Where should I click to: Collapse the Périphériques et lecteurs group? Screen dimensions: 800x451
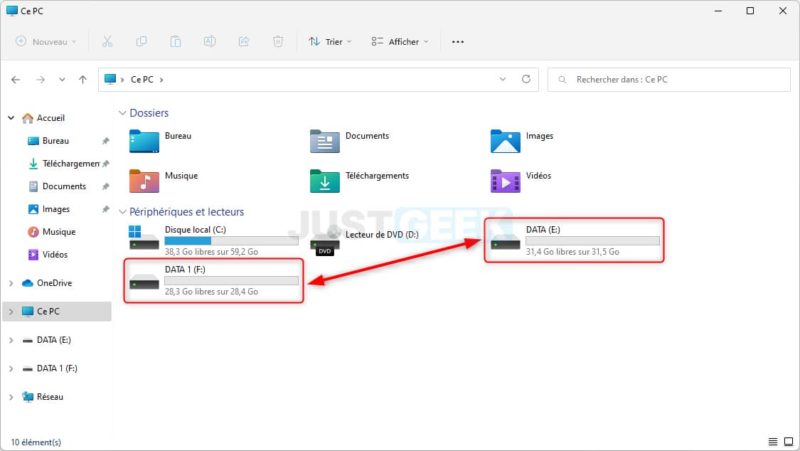click(x=122, y=211)
